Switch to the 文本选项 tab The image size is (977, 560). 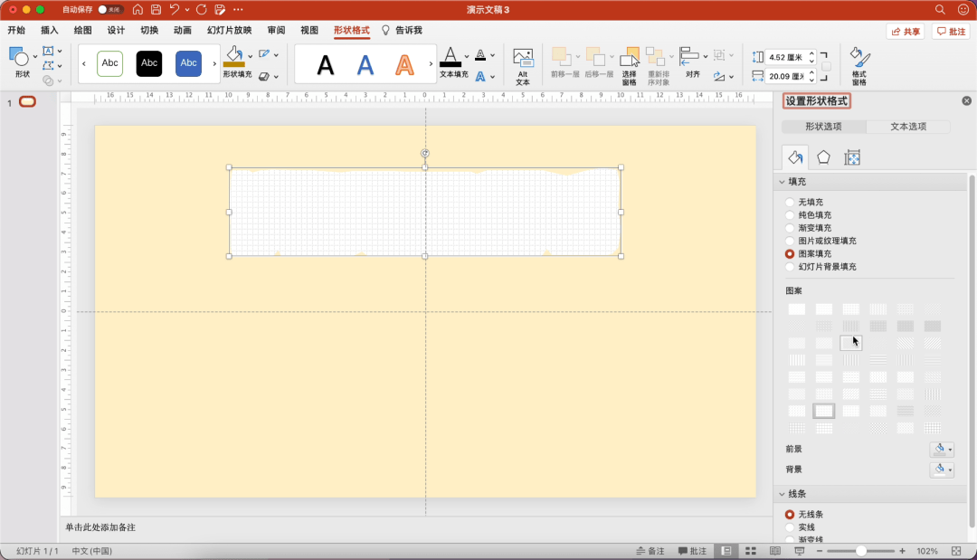pyautogui.click(x=908, y=127)
